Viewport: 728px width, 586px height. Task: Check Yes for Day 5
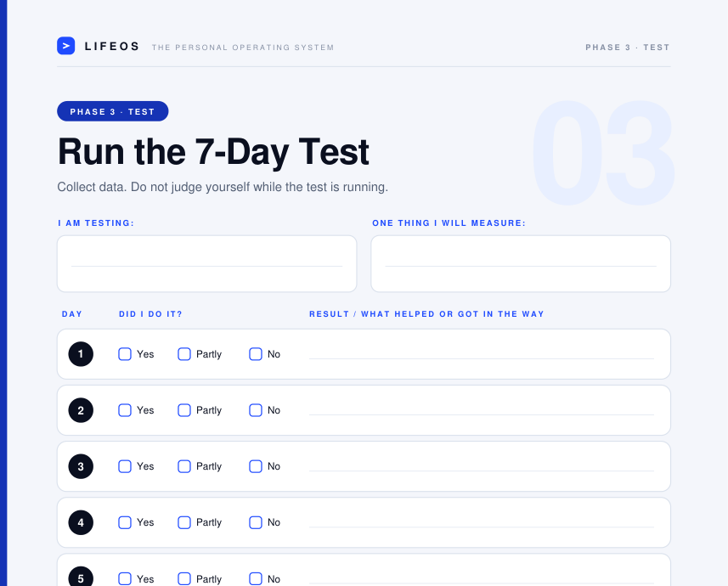pos(125,578)
